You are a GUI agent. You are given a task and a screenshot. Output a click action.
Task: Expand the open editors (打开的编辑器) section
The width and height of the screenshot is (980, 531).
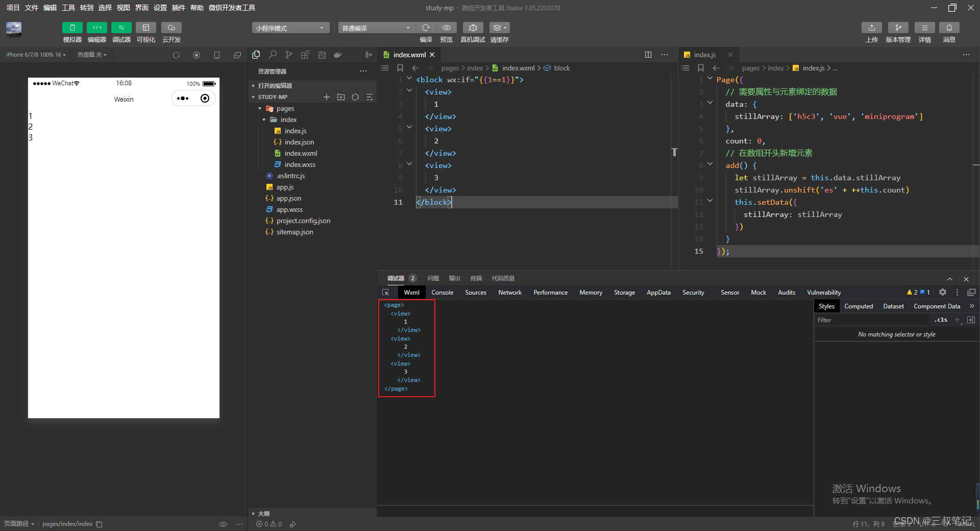tap(275, 86)
